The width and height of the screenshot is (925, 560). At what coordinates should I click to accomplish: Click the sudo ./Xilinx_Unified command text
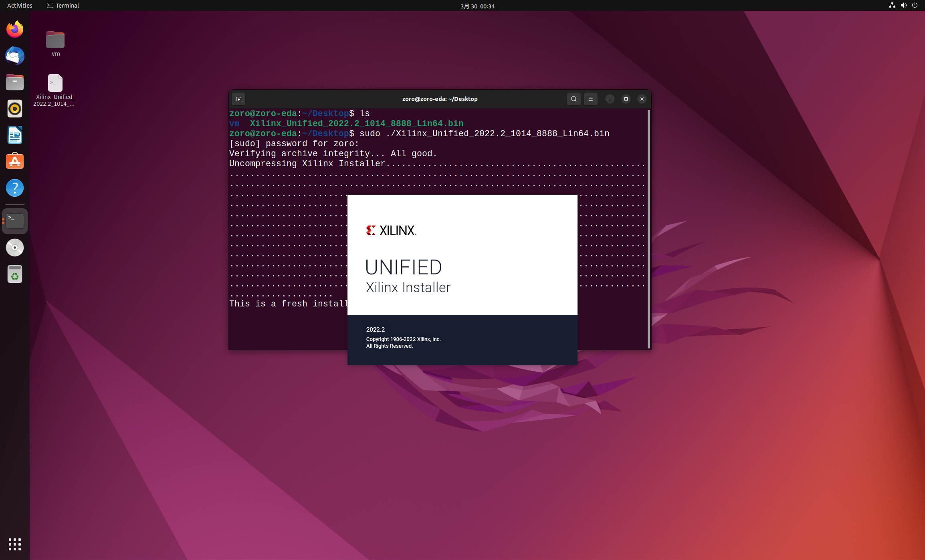pos(484,134)
